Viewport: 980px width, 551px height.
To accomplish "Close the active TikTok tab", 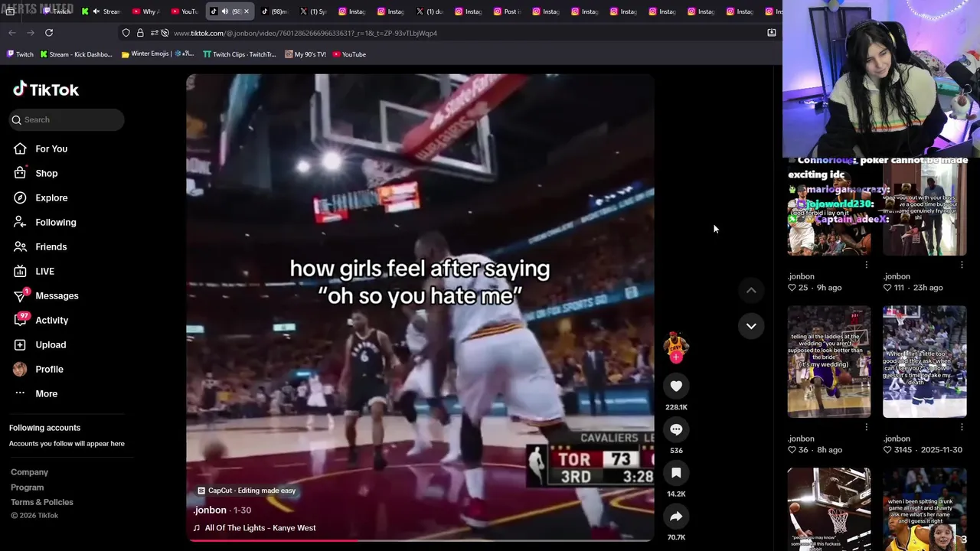I will coord(246,11).
